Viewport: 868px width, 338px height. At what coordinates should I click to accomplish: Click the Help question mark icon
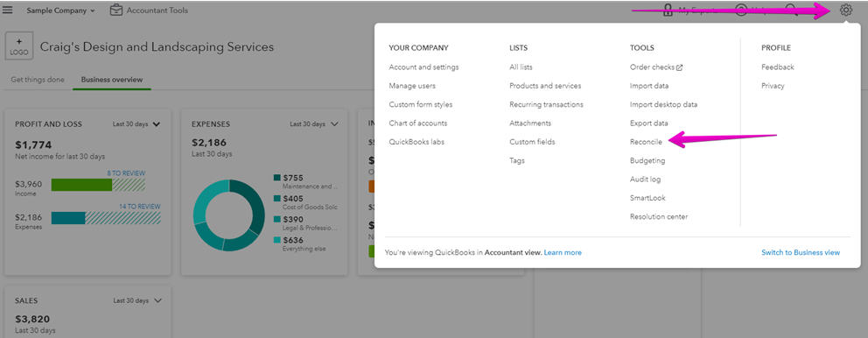[740, 10]
